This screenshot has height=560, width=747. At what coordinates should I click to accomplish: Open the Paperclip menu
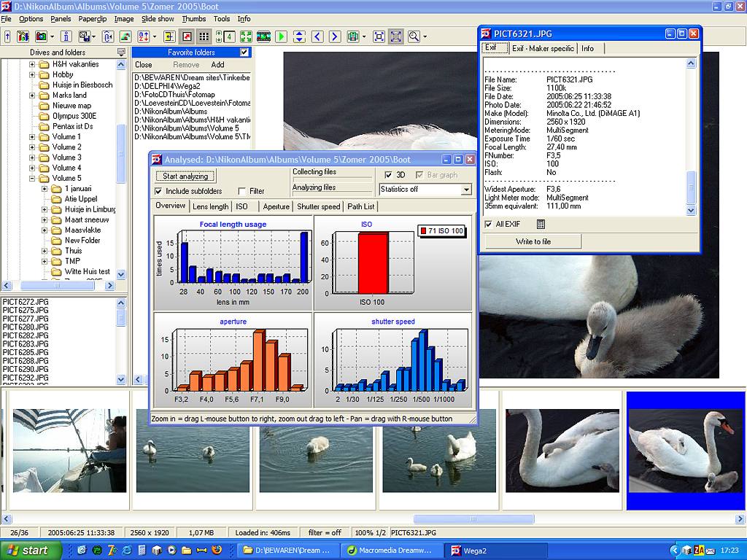[92, 19]
